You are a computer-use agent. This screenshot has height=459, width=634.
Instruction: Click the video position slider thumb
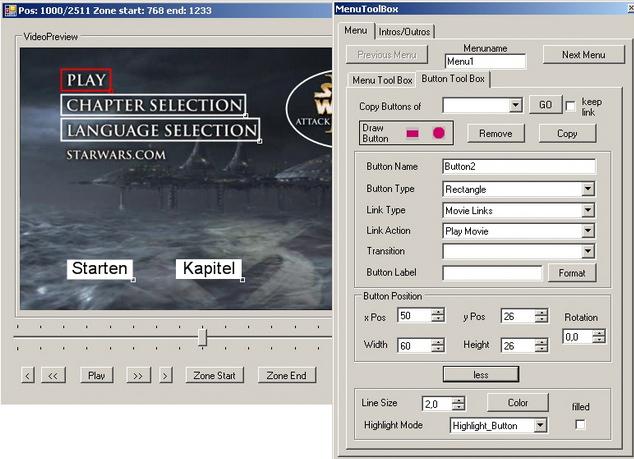coord(203,337)
